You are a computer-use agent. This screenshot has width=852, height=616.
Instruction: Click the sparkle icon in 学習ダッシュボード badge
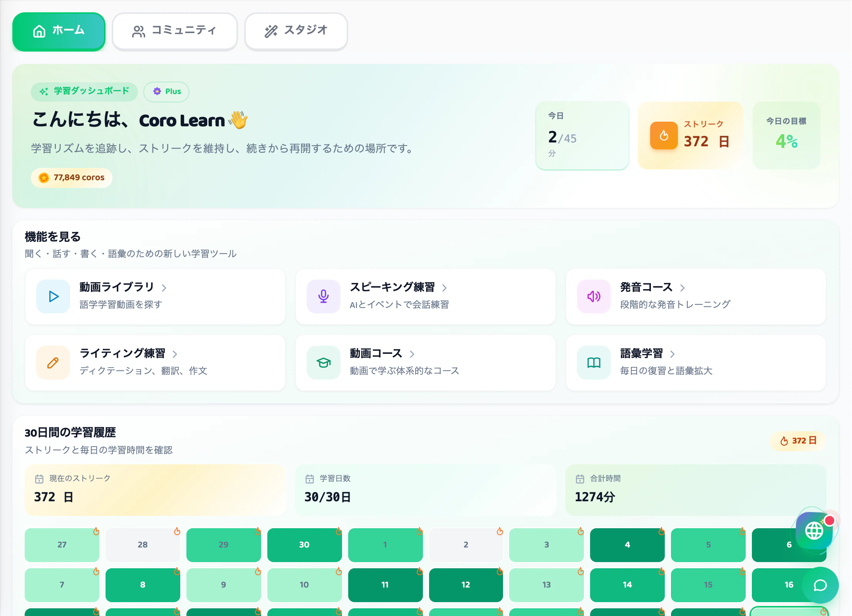[x=44, y=91]
